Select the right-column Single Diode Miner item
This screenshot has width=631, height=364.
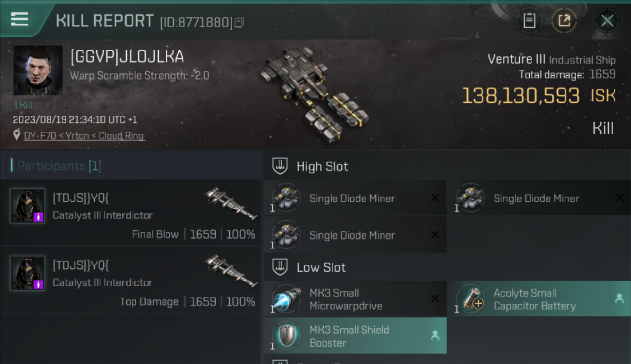tap(538, 198)
